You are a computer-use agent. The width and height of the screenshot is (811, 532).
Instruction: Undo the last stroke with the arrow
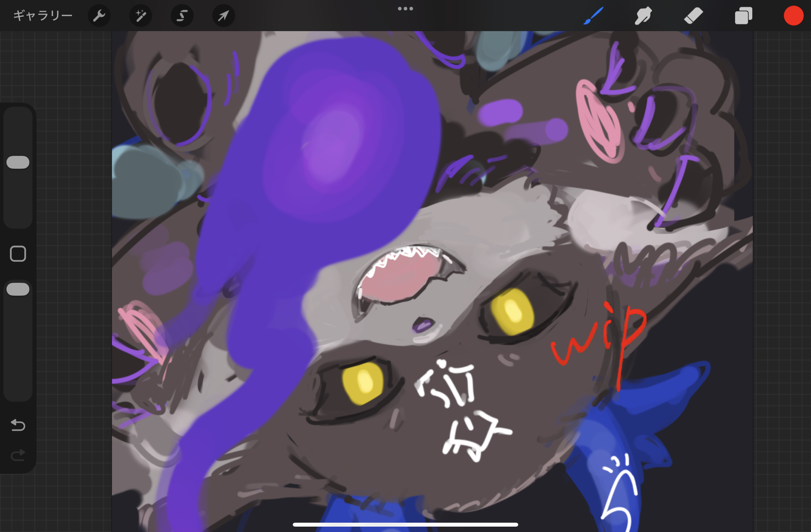[x=18, y=425]
